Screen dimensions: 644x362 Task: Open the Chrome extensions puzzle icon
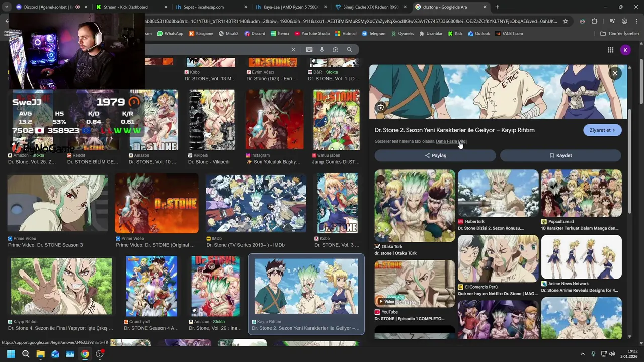[x=595, y=21]
